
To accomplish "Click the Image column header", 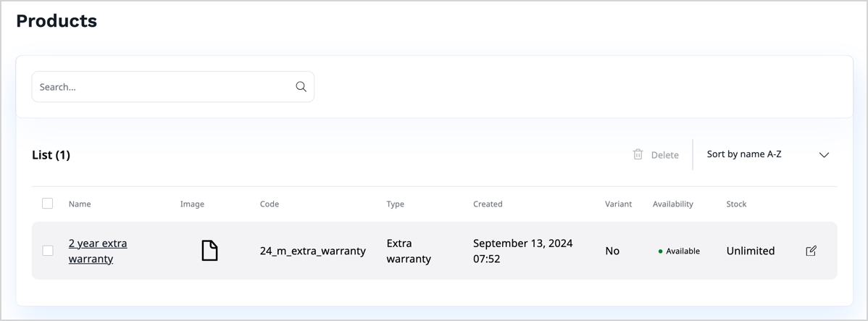I will tap(192, 204).
